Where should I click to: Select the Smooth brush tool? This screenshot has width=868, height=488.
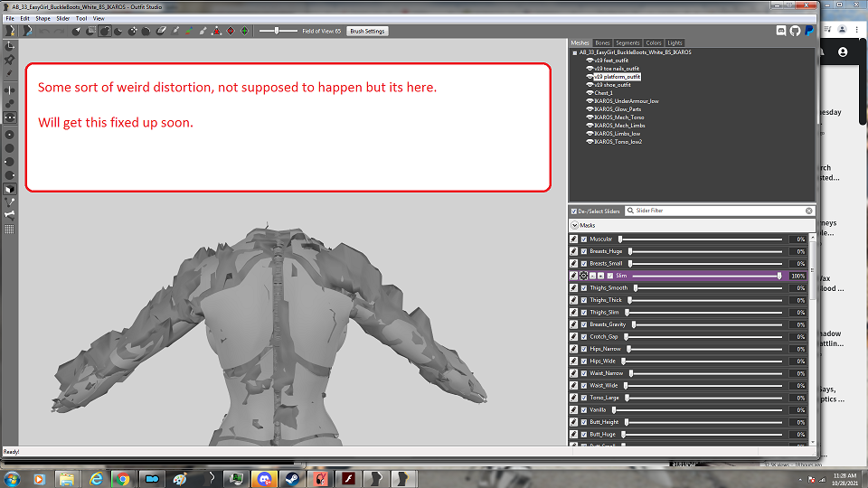(146, 31)
